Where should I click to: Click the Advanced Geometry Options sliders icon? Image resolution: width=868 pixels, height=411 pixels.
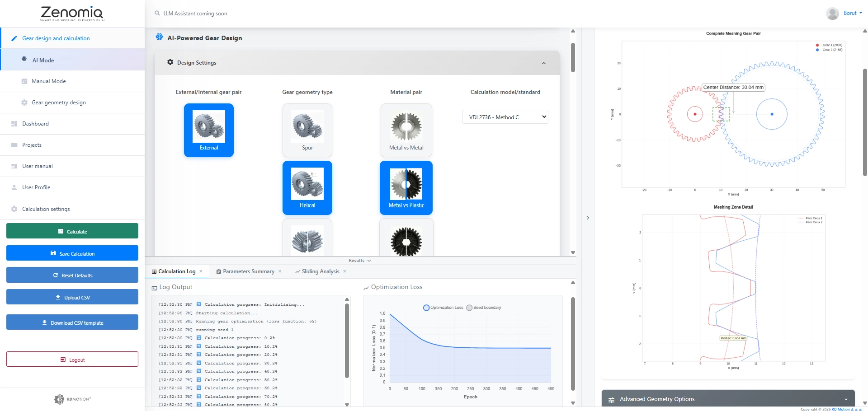(611, 400)
